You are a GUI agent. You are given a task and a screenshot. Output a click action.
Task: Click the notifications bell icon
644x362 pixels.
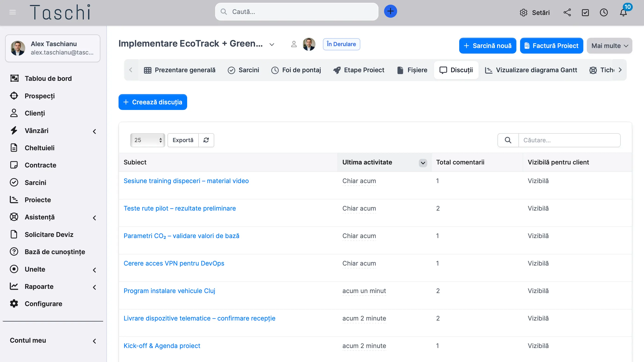click(x=623, y=13)
